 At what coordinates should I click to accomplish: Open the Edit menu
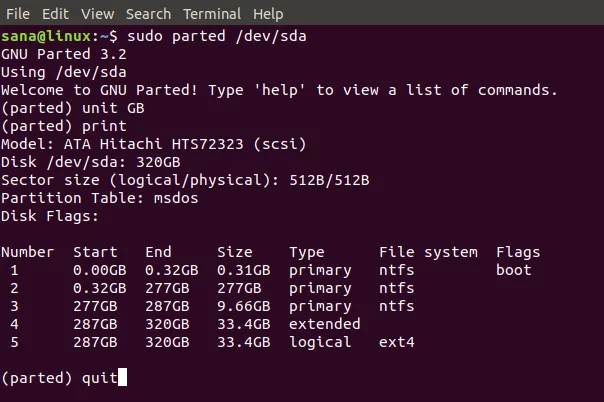point(55,14)
